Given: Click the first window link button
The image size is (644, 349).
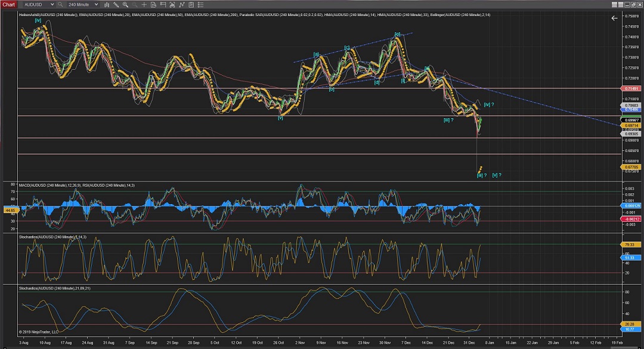Looking at the screenshot, I should pos(614,5).
